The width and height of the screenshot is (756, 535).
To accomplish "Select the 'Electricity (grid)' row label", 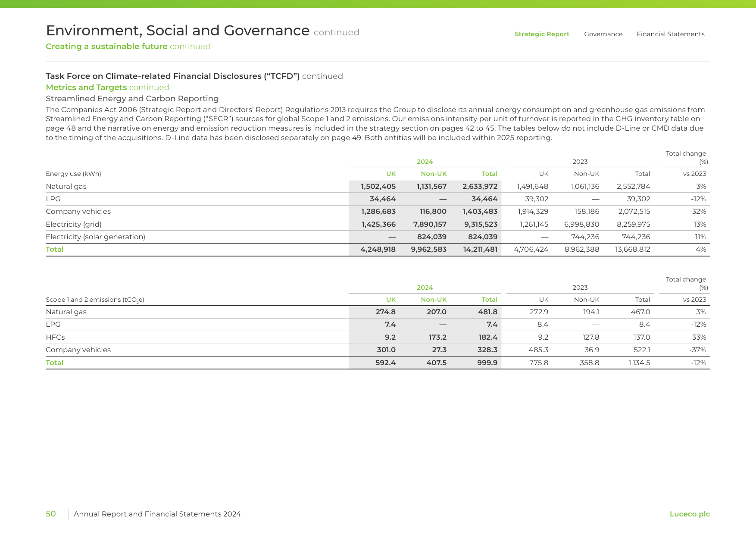I will 74,224.
